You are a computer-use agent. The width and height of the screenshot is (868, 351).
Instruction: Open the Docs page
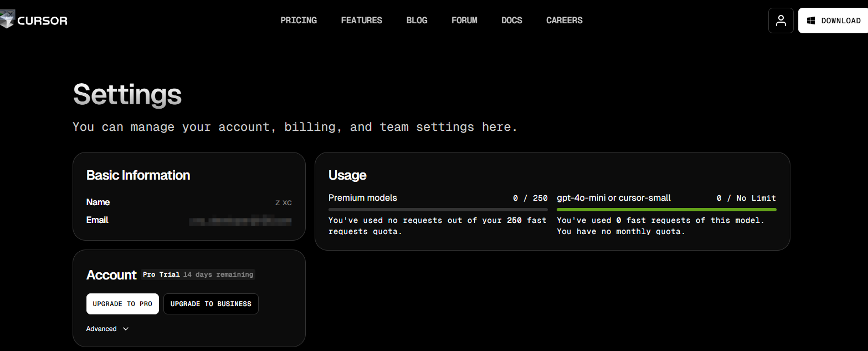click(512, 21)
